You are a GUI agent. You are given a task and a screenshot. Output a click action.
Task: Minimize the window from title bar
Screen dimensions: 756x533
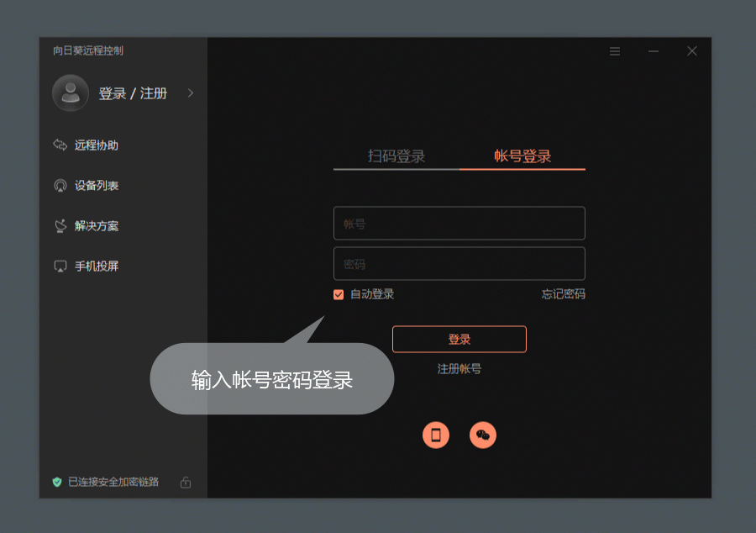pyautogui.click(x=654, y=51)
